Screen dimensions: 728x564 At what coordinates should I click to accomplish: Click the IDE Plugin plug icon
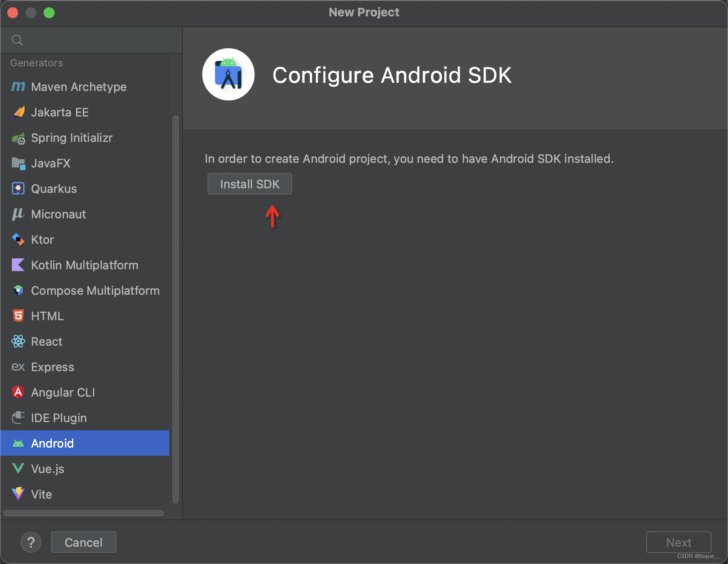click(18, 418)
